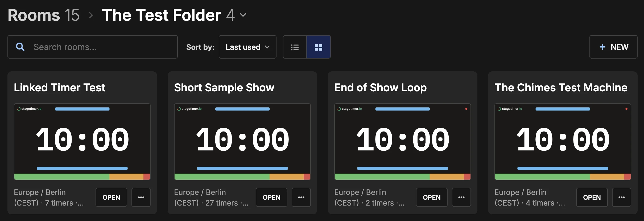This screenshot has height=221, width=644.
Task: Click the End of Show Loop card title
Action: (x=381, y=88)
